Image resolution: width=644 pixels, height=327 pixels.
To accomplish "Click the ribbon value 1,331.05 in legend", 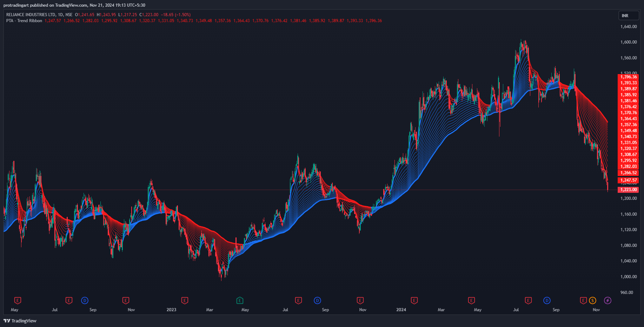I will point(166,21).
